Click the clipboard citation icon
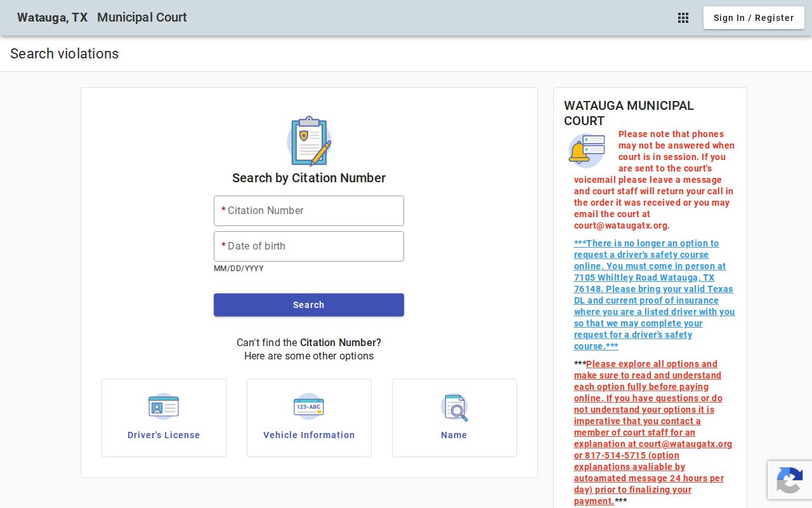This screenshot has height=508, width=812. coord(309,141)
